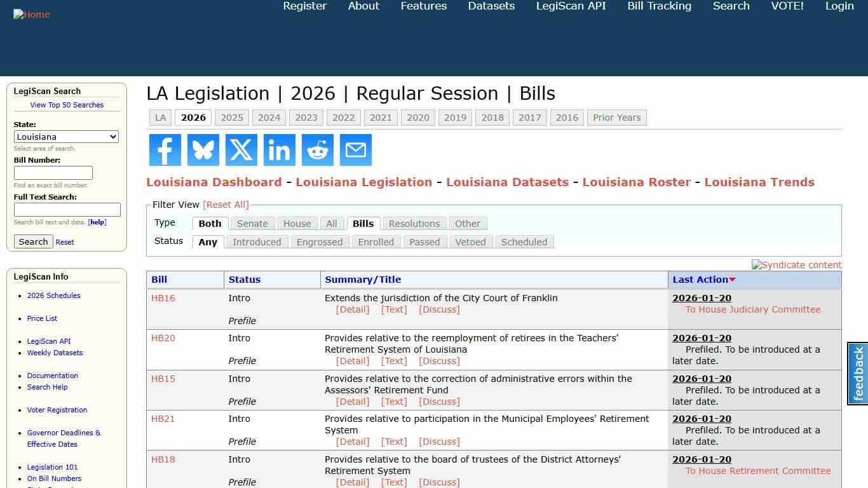Share the page via the Facebook icon

tap(165, 150)
